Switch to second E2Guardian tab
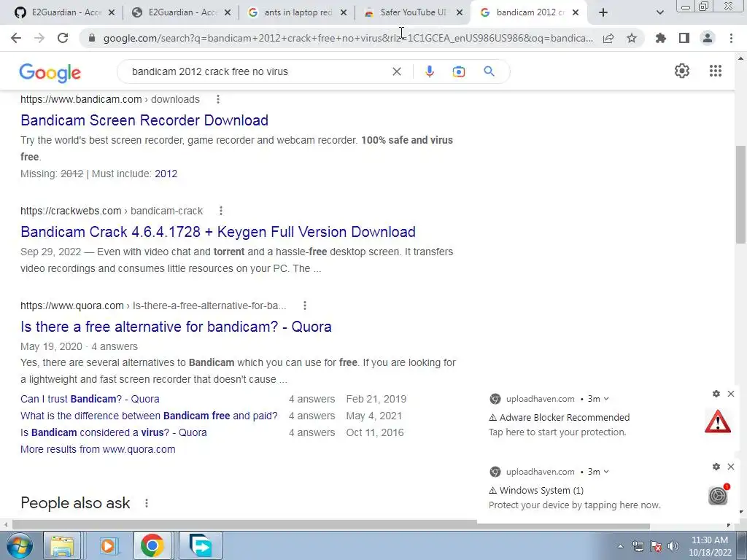Screen dimensions: 747x560 click(x=182, y=12)
